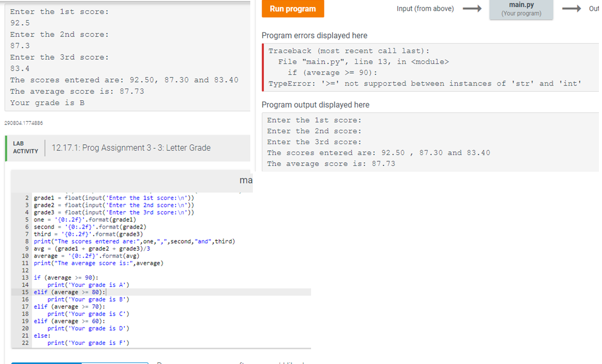Click print 'Your grade is A' on line 14

[88, 285]
